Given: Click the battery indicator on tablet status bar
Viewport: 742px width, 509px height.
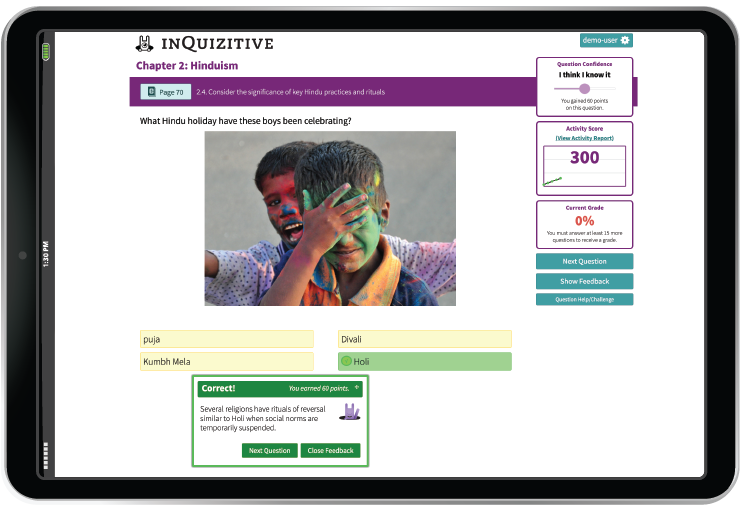Looking at the screenshot, I should tap(46, 52).
